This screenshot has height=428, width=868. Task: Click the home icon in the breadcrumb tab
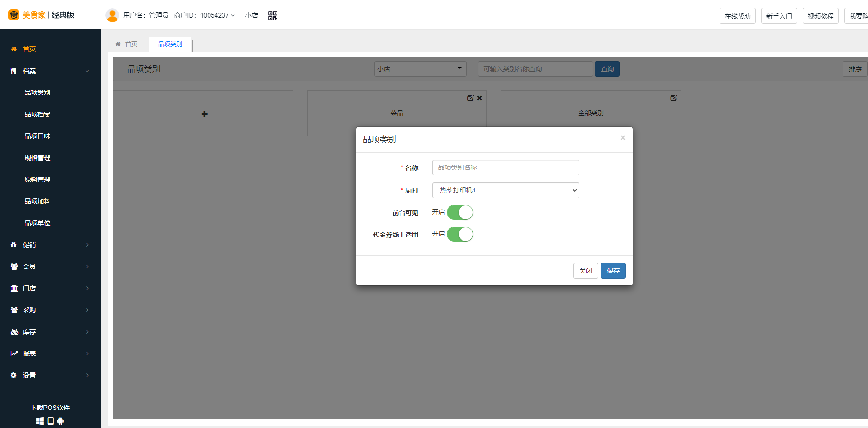[118, 44]
